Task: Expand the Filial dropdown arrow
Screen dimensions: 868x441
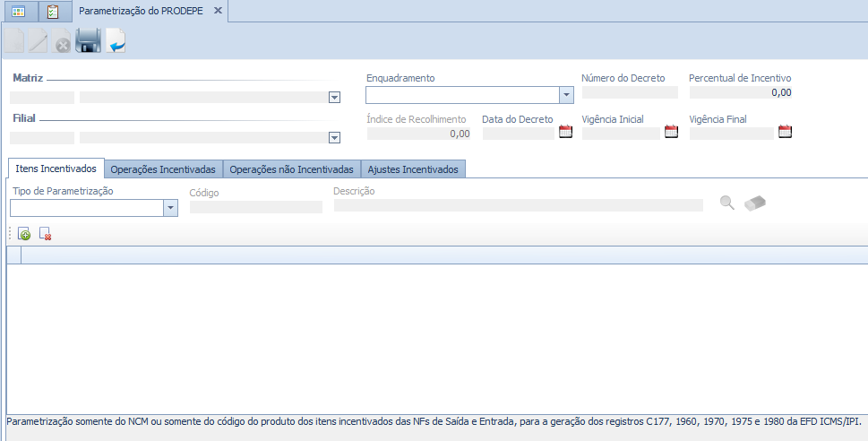Action: [x=334, y=138]
